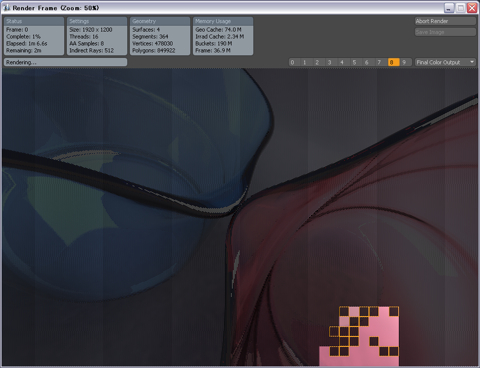The width and height of the screenshot is (480, 368).
Task: Click the 'Complete: 1%' text
Action: [23, 37]
